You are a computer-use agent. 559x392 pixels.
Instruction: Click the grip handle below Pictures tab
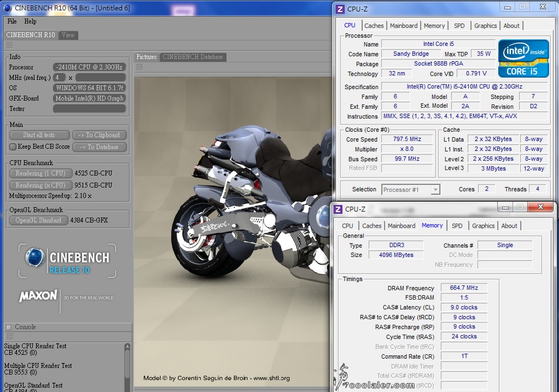(x=140, y=67)
